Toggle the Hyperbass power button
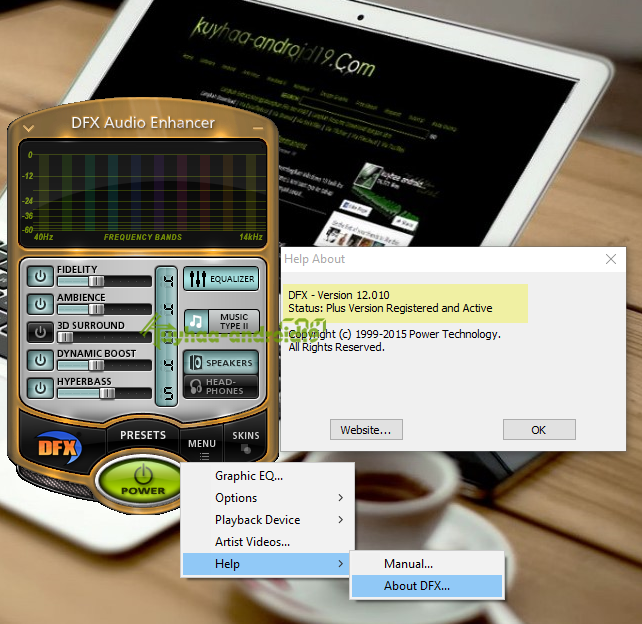This screenshot has height=624, width=642. point(40,388)
